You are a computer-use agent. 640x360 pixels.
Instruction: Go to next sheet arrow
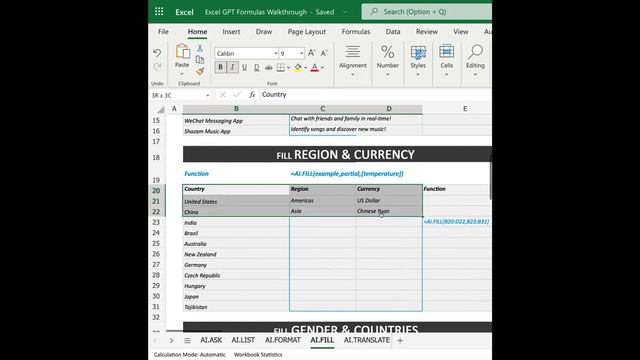[x=171, y=340]
